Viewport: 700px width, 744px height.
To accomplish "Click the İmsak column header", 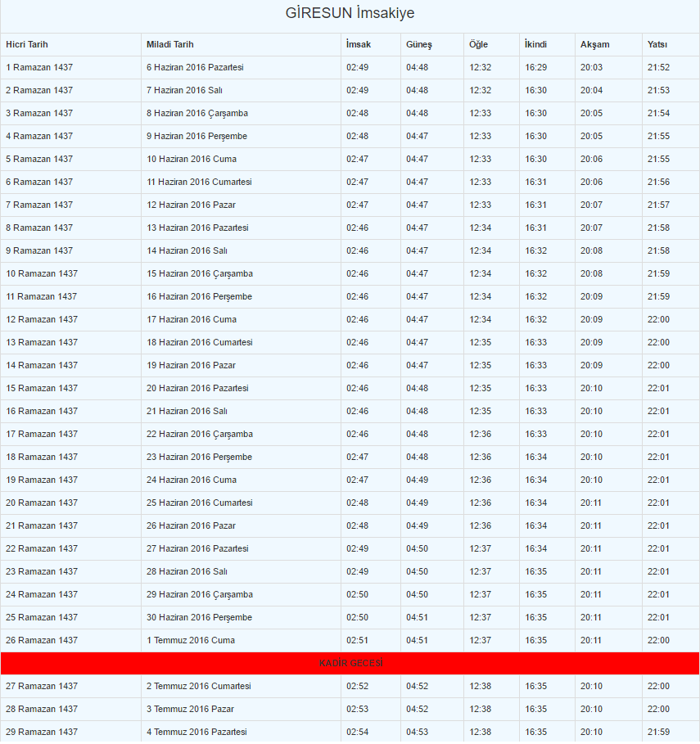I will point(359,44).
